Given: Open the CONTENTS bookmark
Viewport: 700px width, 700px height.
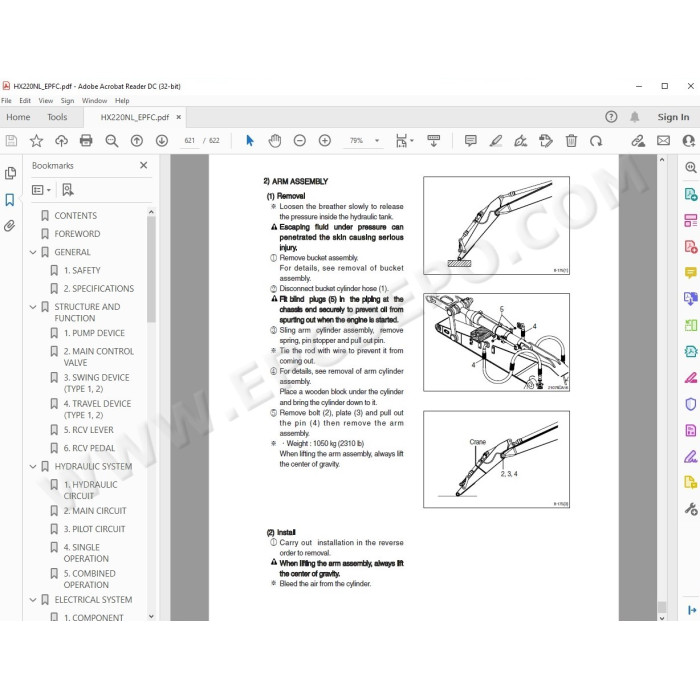Looking at the screenshot, I should click(75, 216).
